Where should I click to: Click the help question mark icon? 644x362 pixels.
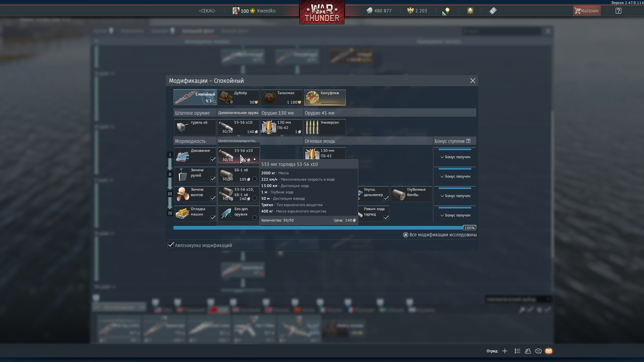tap(618, 11)
